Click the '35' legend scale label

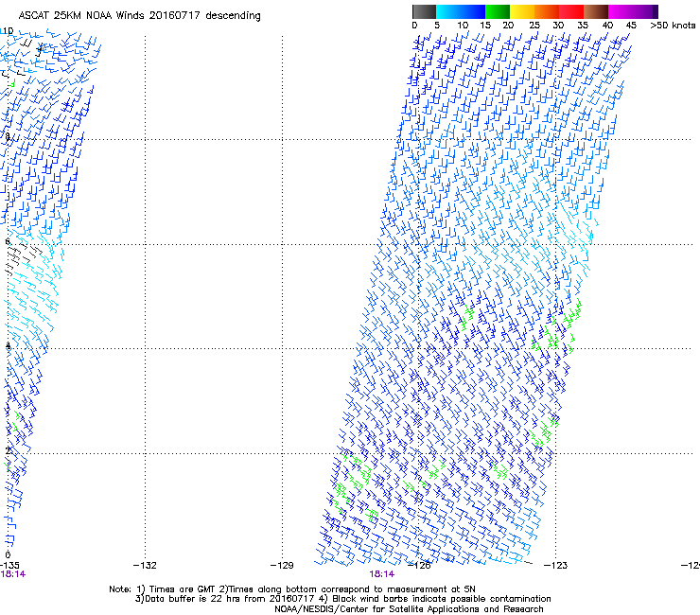tap(583, 26)
